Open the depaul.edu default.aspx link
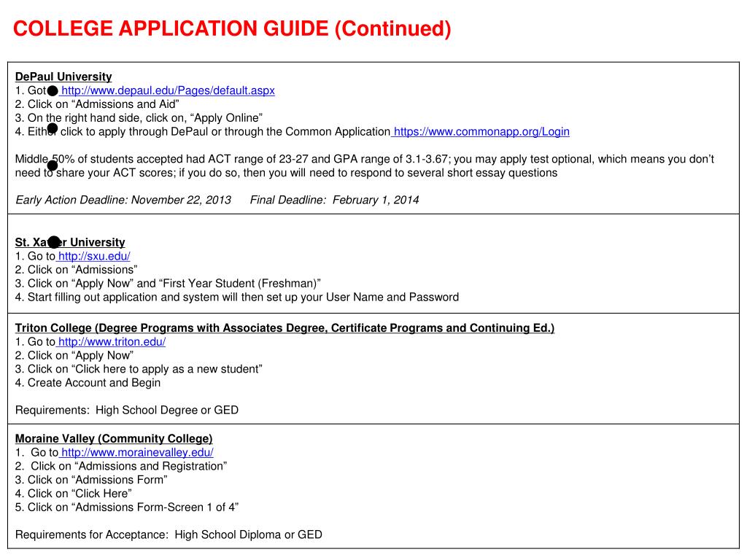Viewport: 747px width, 560px height. (168, 90)
